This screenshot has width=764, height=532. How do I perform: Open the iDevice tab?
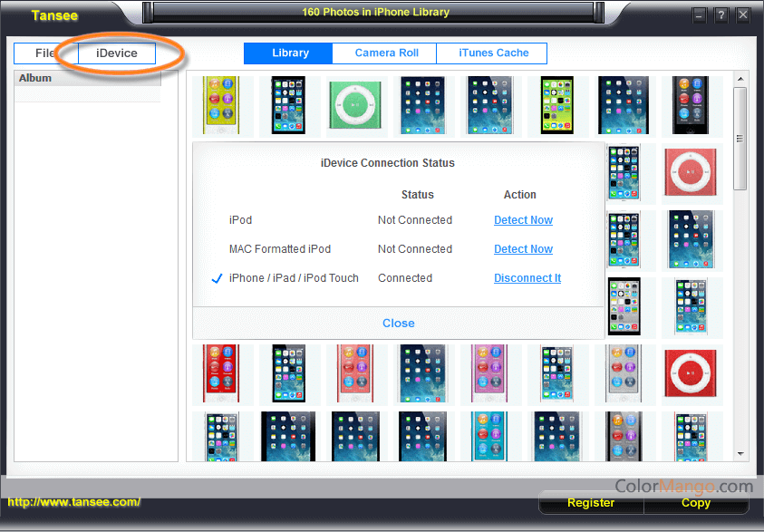pos(117,53)
